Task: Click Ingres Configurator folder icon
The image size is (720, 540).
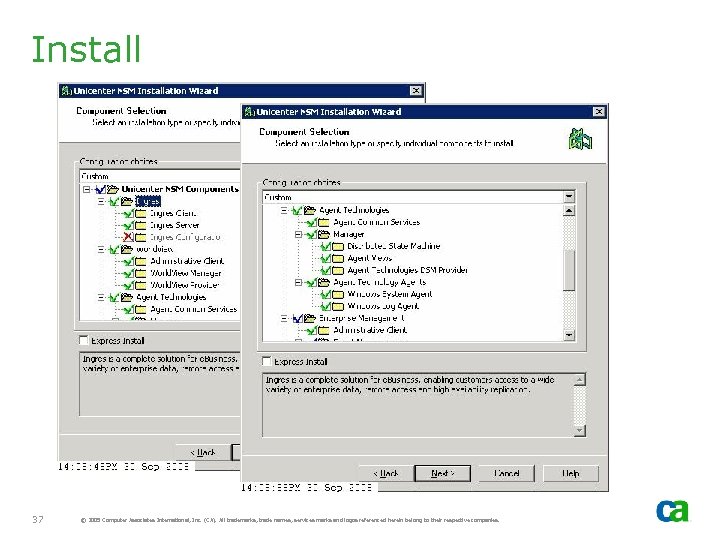Action: pyautogui.click(x=141, y=237)
